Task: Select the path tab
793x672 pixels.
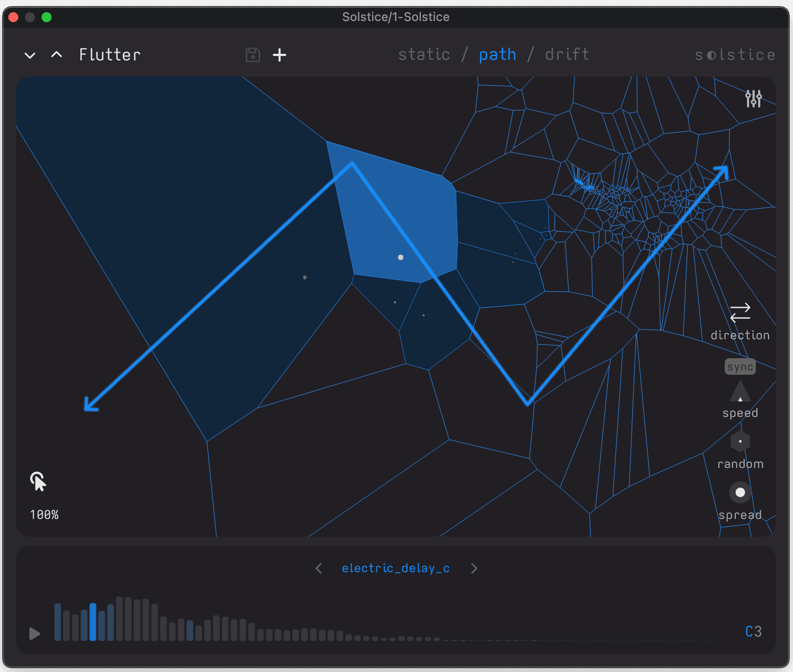Action: pos(497,54)
